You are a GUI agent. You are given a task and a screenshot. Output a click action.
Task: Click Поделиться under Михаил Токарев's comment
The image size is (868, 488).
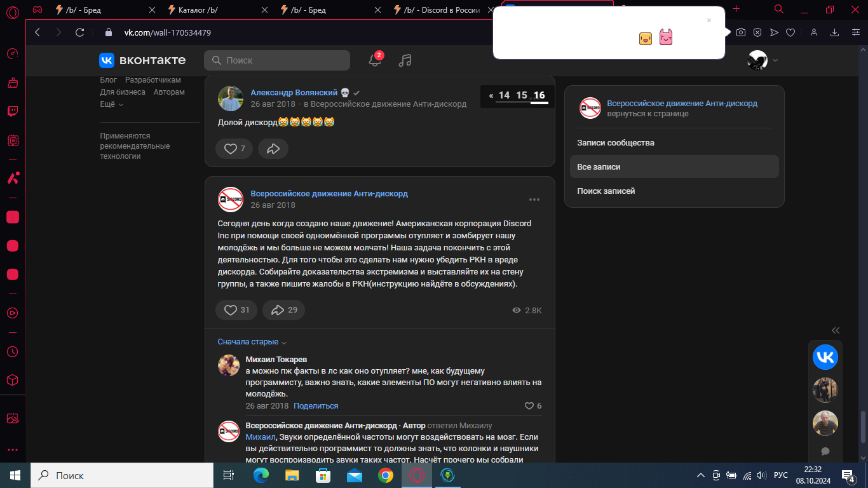[316, 406]
